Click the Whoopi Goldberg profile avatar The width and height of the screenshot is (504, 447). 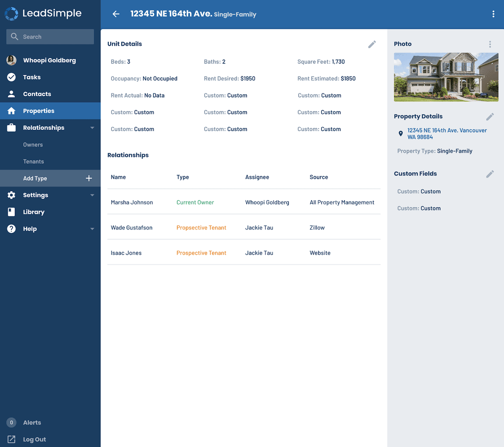12,60
